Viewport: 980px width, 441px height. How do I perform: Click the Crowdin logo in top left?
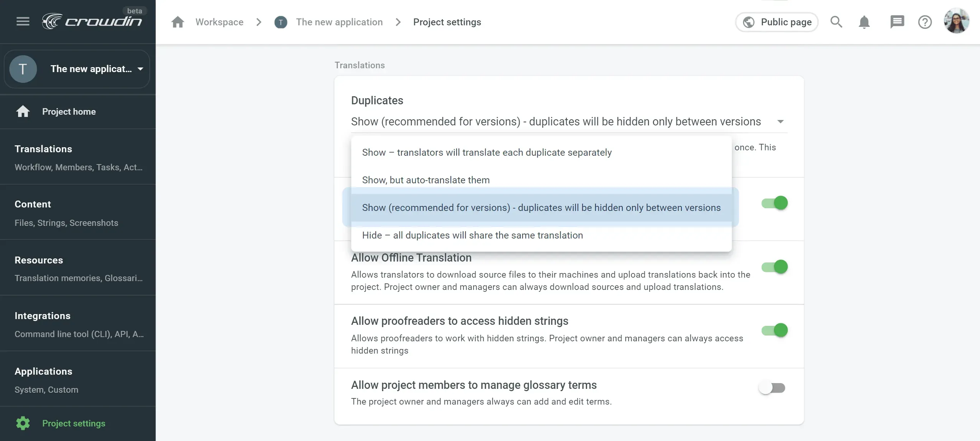click(x=92, y=22)
